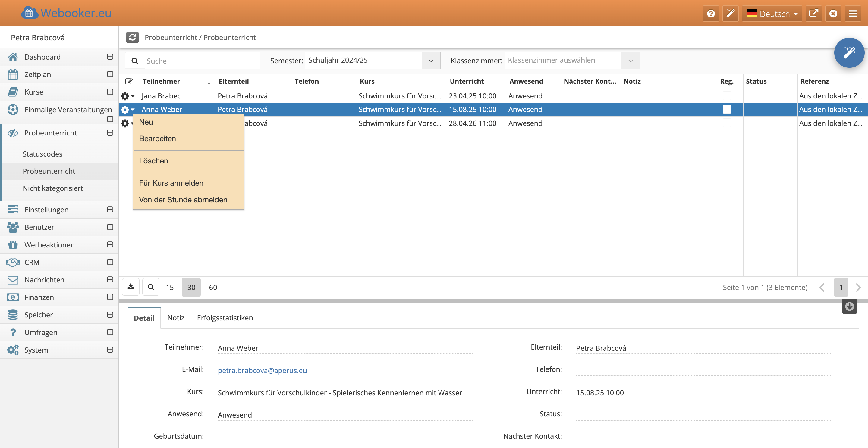Click the magic wand icon in header
This screenshot has width=868, height=448.
[x=730, y=14]
